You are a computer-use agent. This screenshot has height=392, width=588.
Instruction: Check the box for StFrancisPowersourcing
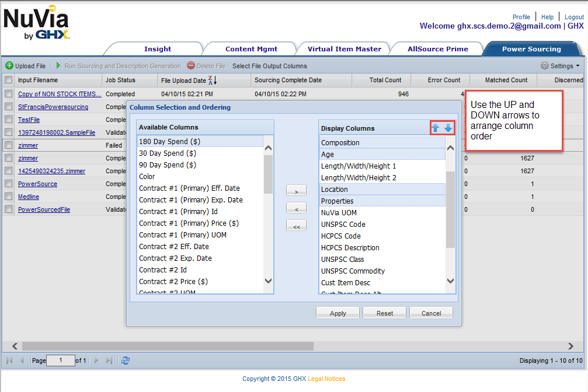[x=8, y=107]
